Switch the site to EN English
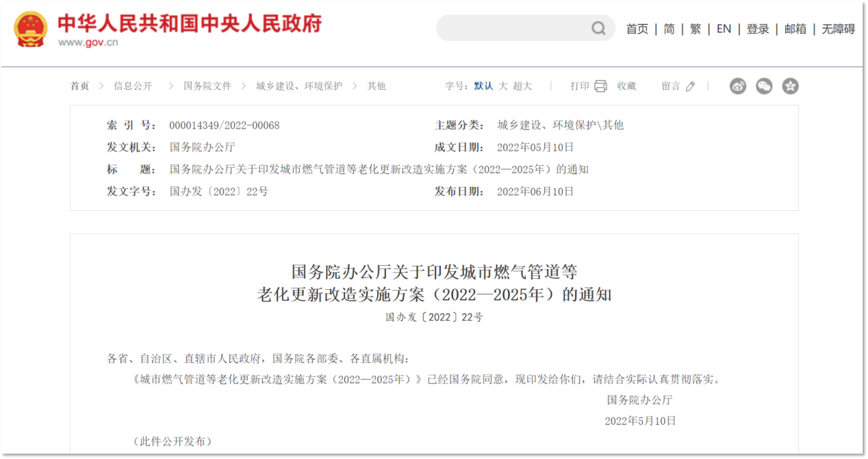868x459 pixels. click(724, 29)
